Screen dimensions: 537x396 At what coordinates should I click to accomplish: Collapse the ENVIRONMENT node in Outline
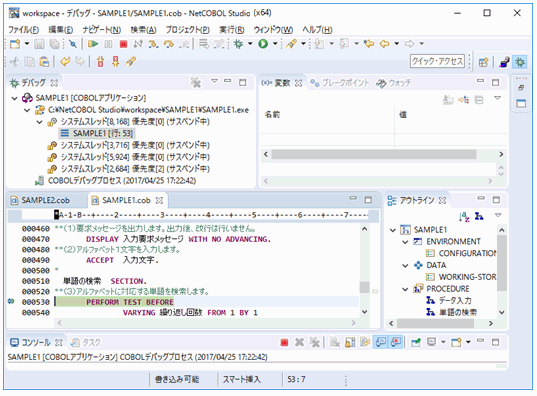click(x=405, y=242)
